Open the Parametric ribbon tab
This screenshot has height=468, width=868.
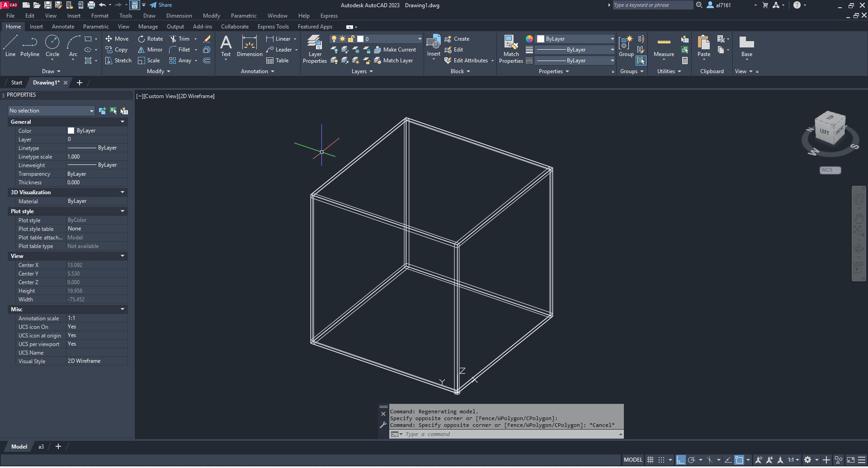coord(96,27)
